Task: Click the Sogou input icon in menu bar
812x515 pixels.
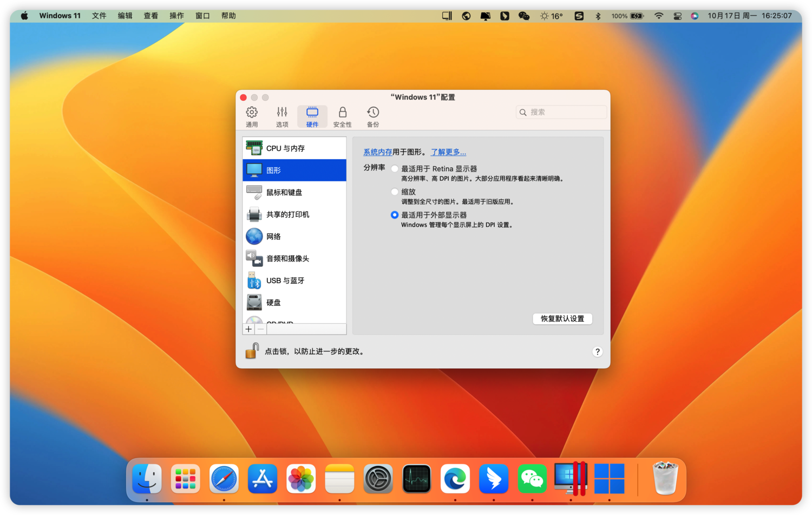Action: tap(579, 16)
